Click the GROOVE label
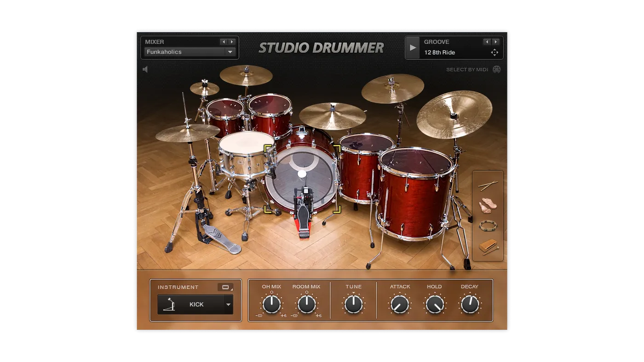This screenshot has height=362, width=644. [x=437, y=42]
